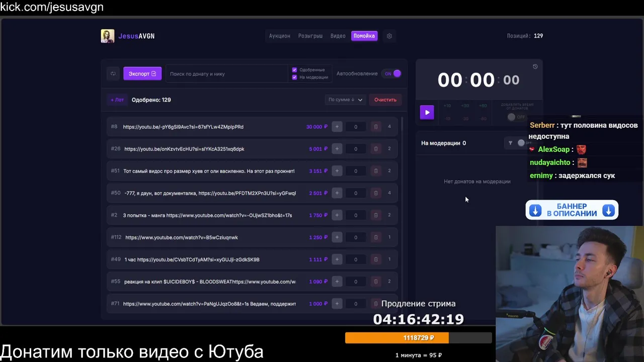Click the search by donation and nick field
Screen dimensions: 644x362
[226, 74]
